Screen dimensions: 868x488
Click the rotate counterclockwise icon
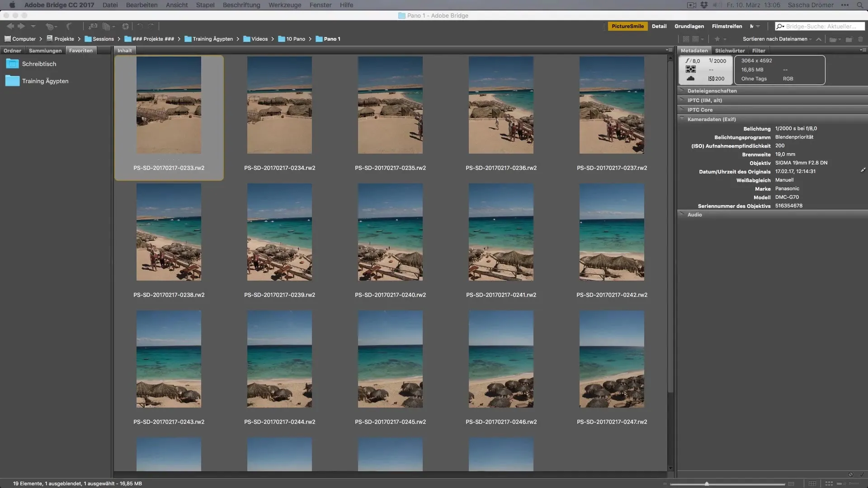point(140,26)
